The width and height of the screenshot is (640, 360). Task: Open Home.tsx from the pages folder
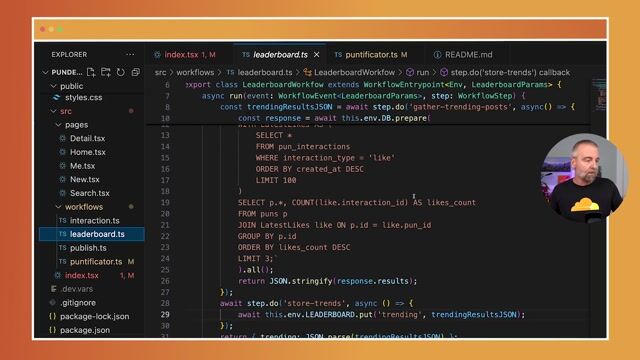[87, 152]
